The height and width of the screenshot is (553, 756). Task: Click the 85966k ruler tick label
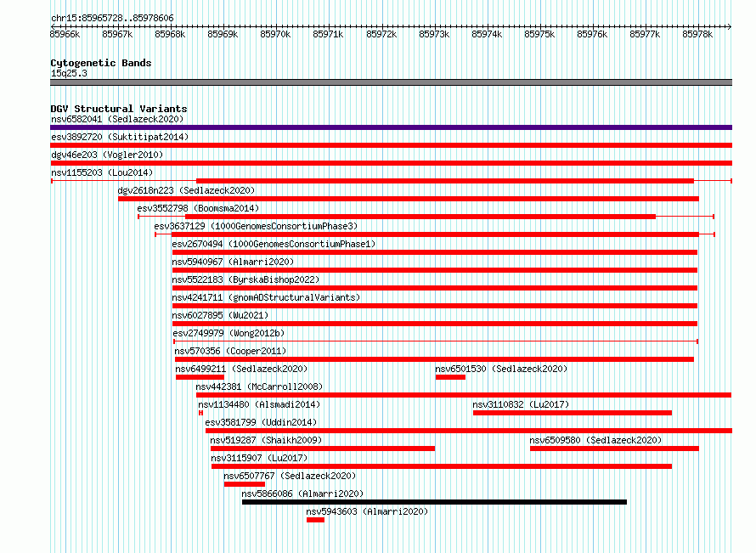65,34
